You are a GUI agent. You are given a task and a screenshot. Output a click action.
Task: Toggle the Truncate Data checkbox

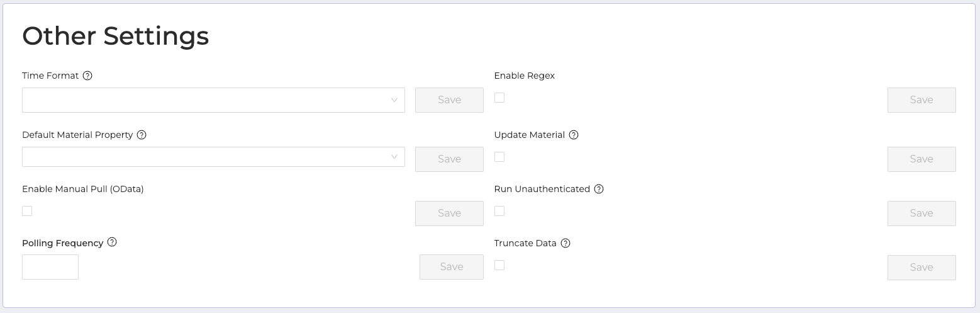coord(499,265)
